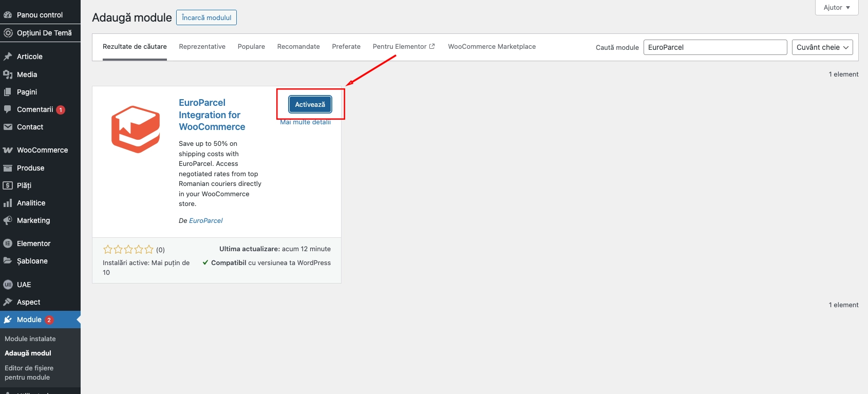Screen dimensions: 868x394
Task: Select Adaugă modul submenu item
Action: [x=28, y=353]
